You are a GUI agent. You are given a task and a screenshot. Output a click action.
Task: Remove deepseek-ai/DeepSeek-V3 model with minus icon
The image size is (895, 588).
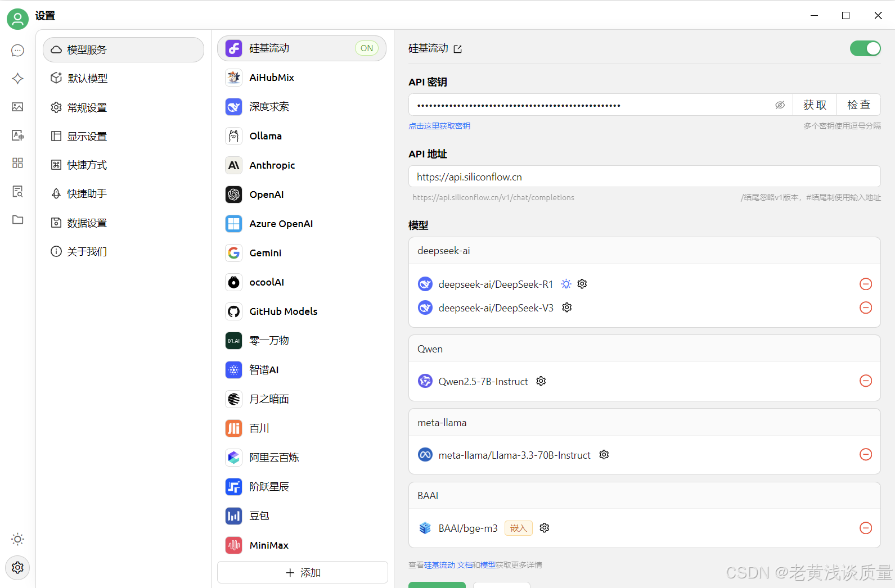coord(866,307)
